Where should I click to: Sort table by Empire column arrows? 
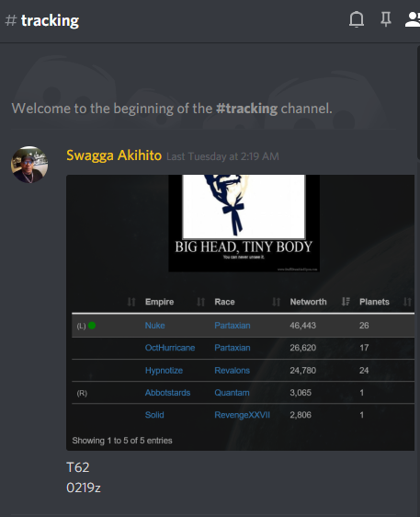200,302
